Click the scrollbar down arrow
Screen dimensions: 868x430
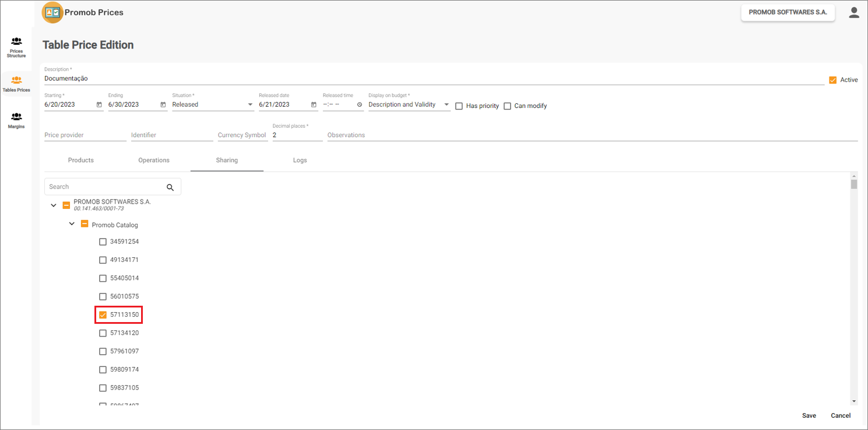(x=854, y=401)
